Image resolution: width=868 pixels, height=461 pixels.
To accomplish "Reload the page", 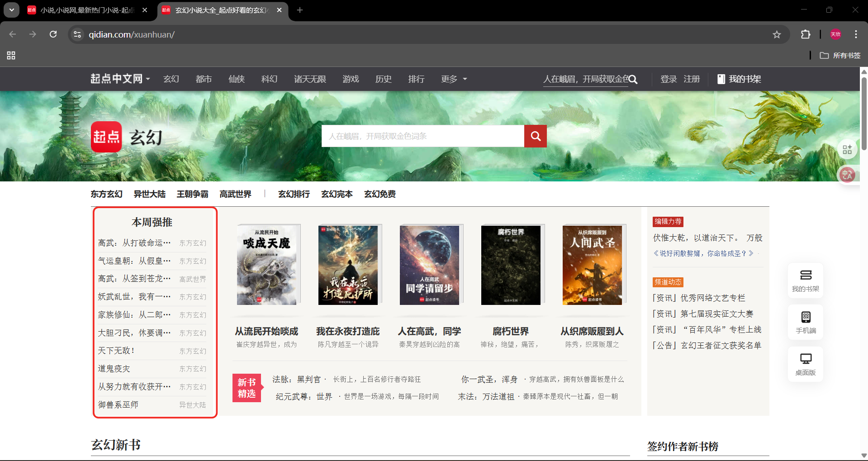I will [x=53, y=34].
